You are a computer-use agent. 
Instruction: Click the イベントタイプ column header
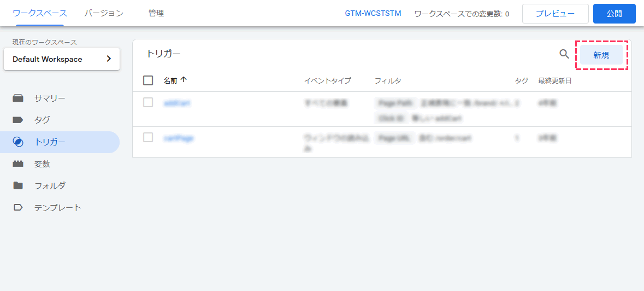pyautogui.click(x=327, y=80)
